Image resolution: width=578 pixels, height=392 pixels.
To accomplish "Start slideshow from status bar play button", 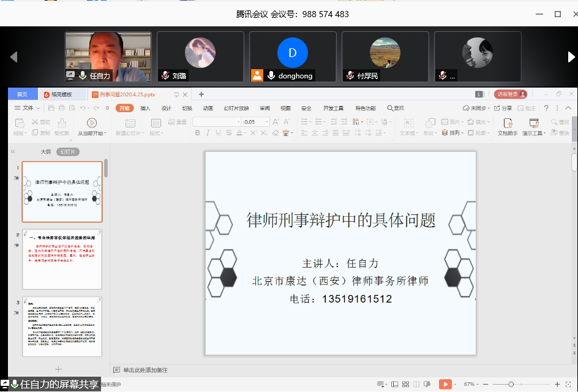I will 445,384.
